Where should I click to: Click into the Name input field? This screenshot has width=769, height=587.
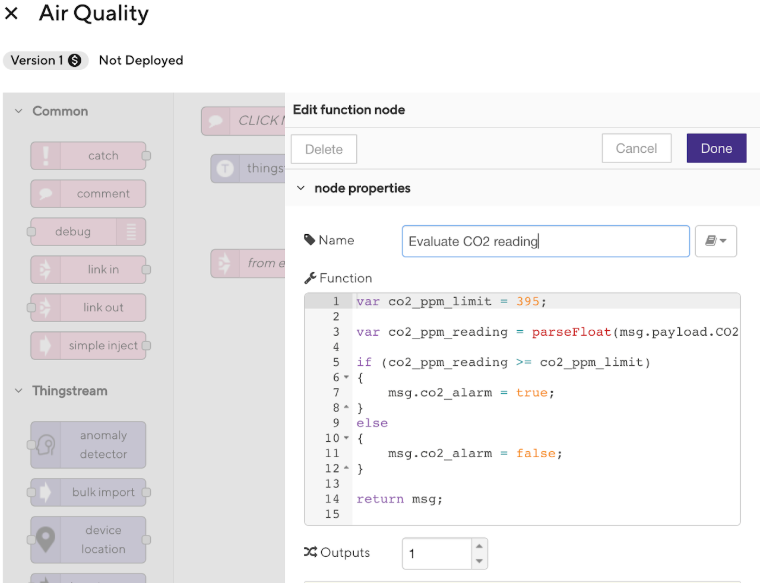point(546,241)
